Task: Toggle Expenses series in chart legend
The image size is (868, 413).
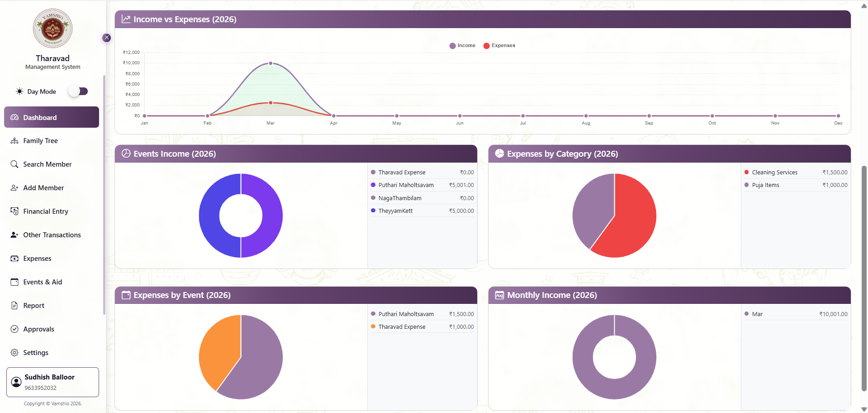Action: pos(499,46)
